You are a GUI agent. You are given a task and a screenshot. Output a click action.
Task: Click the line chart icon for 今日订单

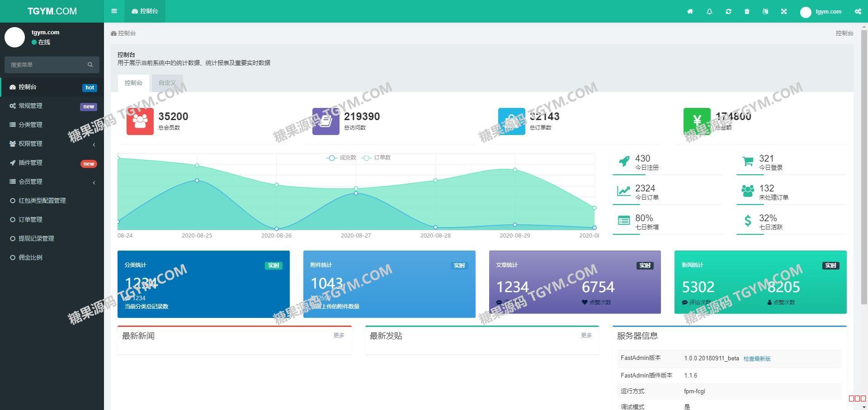(624, 191)
